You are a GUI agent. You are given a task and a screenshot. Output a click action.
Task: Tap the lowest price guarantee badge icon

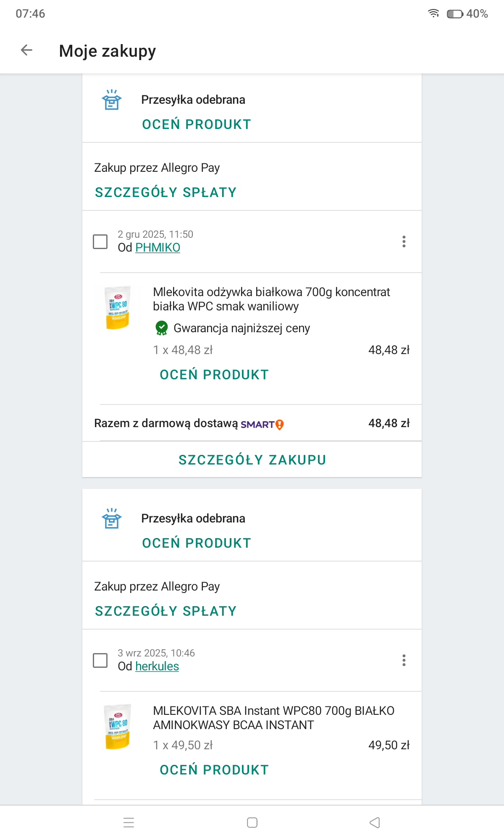pyautogui.click(x=162, y=328)
